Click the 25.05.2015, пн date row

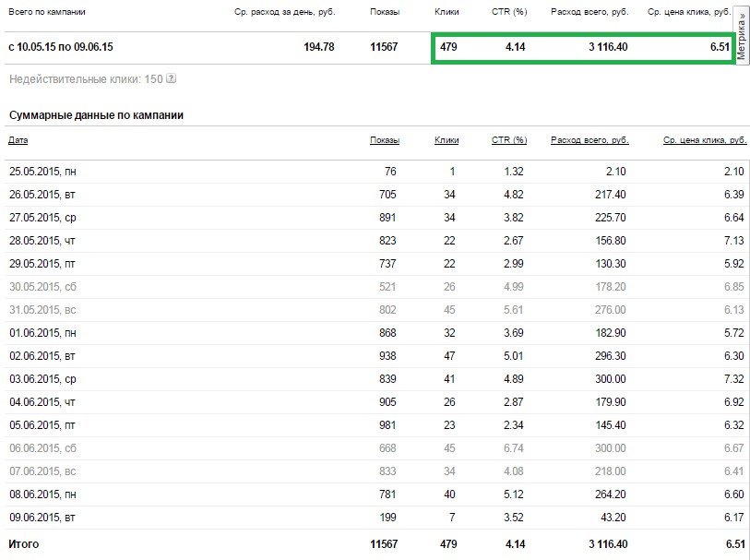(x=43, y=172)
